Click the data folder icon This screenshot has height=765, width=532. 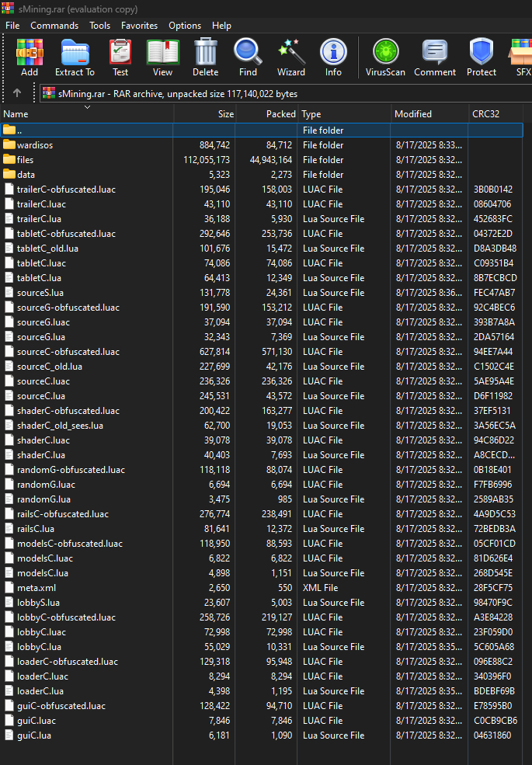pyautogui.click(x=9, y=174)
